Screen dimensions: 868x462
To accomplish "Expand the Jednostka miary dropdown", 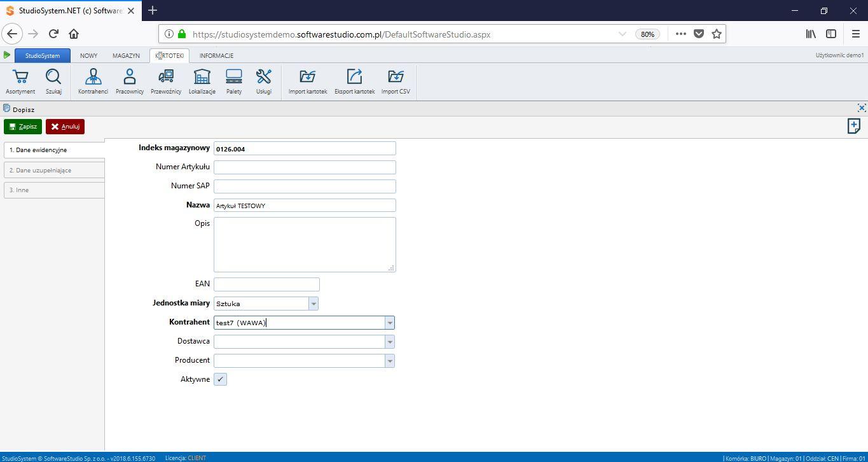I will tap(313, 304).
